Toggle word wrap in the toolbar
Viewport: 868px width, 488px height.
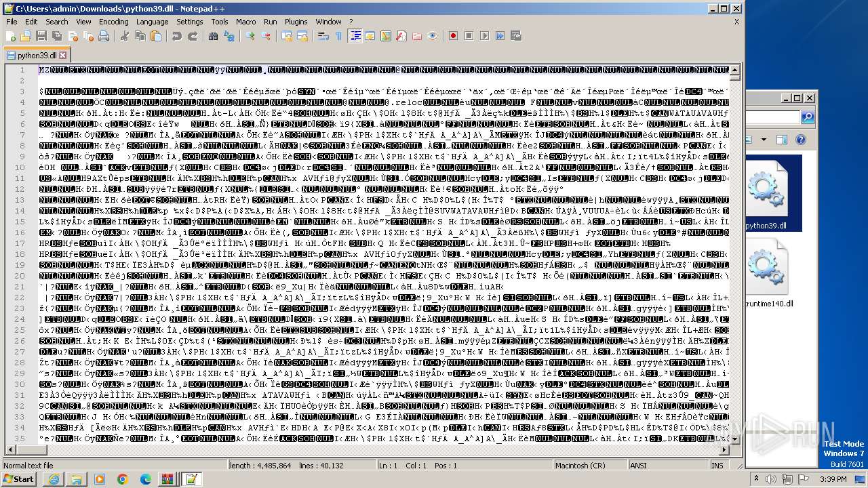click(x=323, y=36)
